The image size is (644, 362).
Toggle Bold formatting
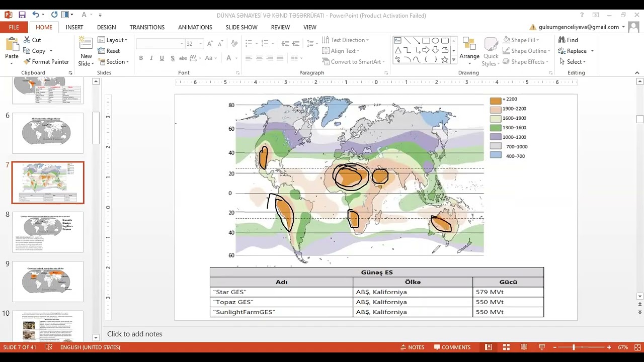(141, 58)
